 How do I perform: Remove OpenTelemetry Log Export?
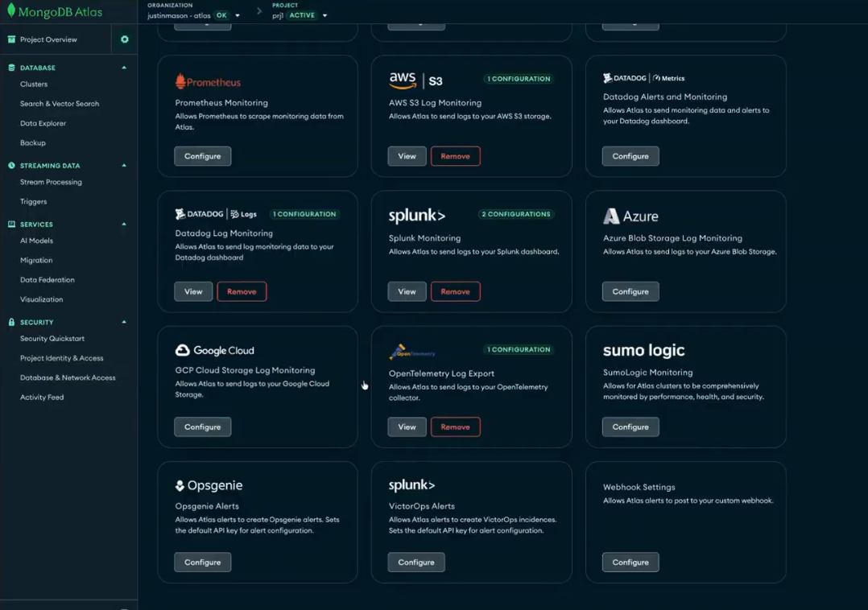coord(455,427)
